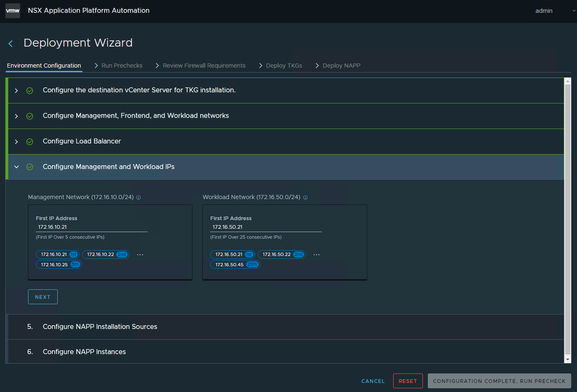Collapse Configure Management and Workload IPs section
The image size is (577, 392).
click(x=16, y=167)
